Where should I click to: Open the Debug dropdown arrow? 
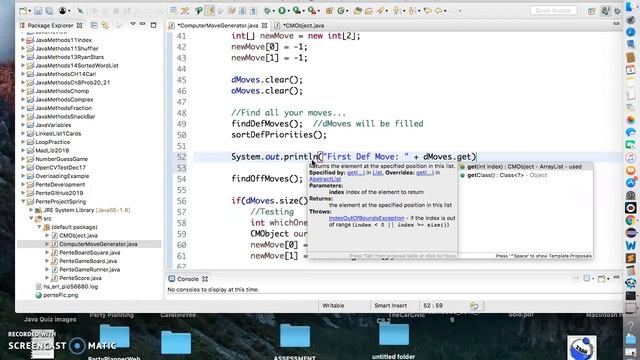tap(274, 11)
